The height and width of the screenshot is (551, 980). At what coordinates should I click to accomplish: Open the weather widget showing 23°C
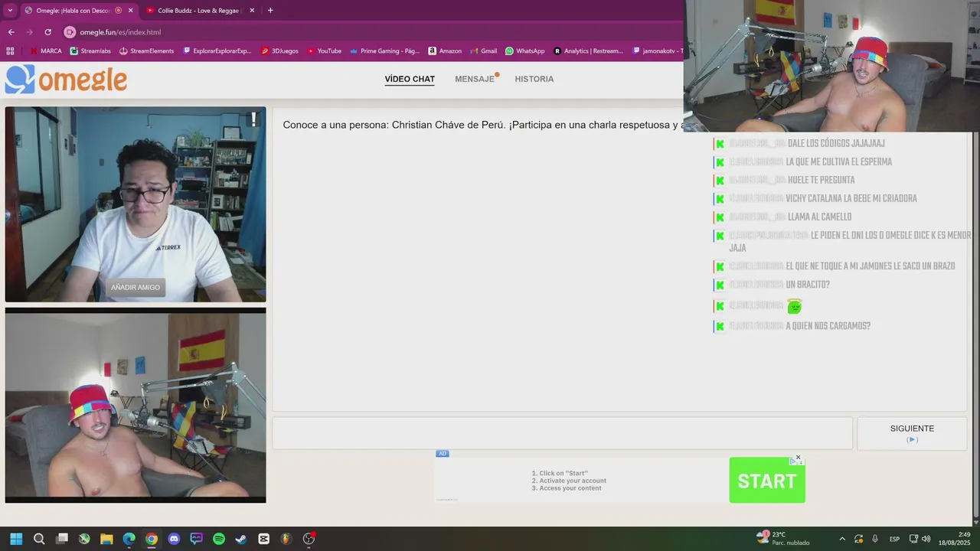783,539
